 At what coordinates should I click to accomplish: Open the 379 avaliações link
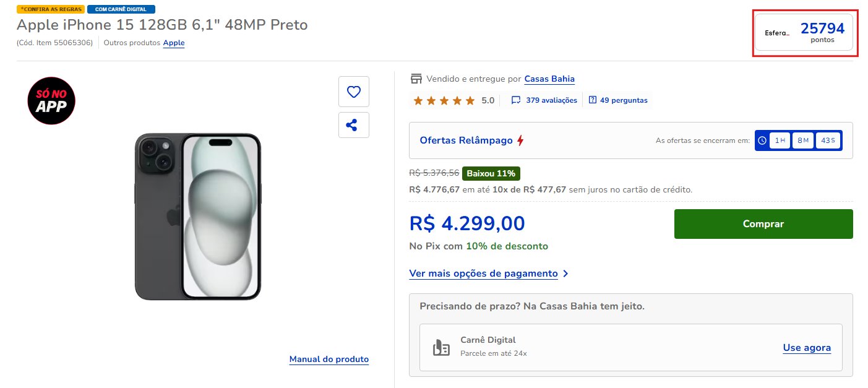click(x=551, y=100)
